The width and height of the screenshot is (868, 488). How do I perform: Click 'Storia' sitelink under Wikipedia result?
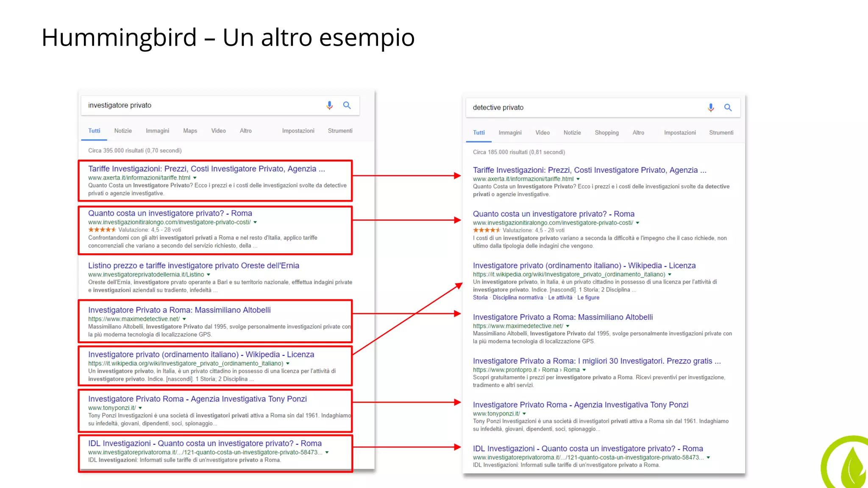click(x=480, y=298)
